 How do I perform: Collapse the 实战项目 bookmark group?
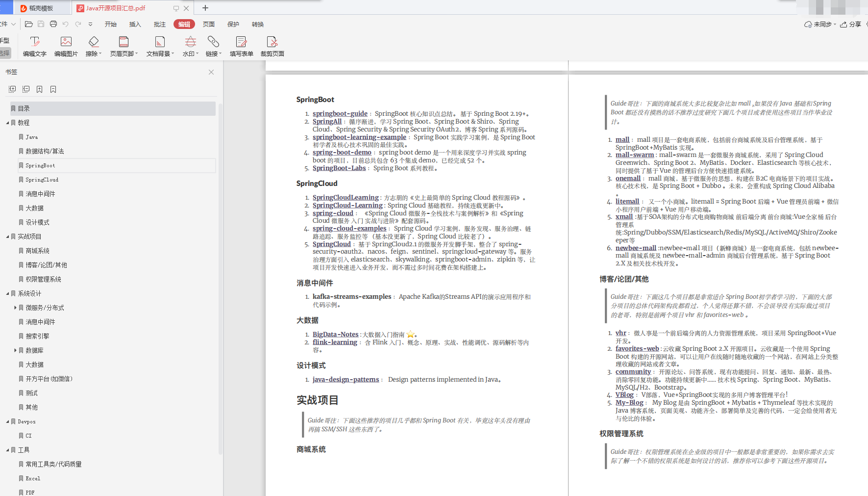tap(7, 236)
